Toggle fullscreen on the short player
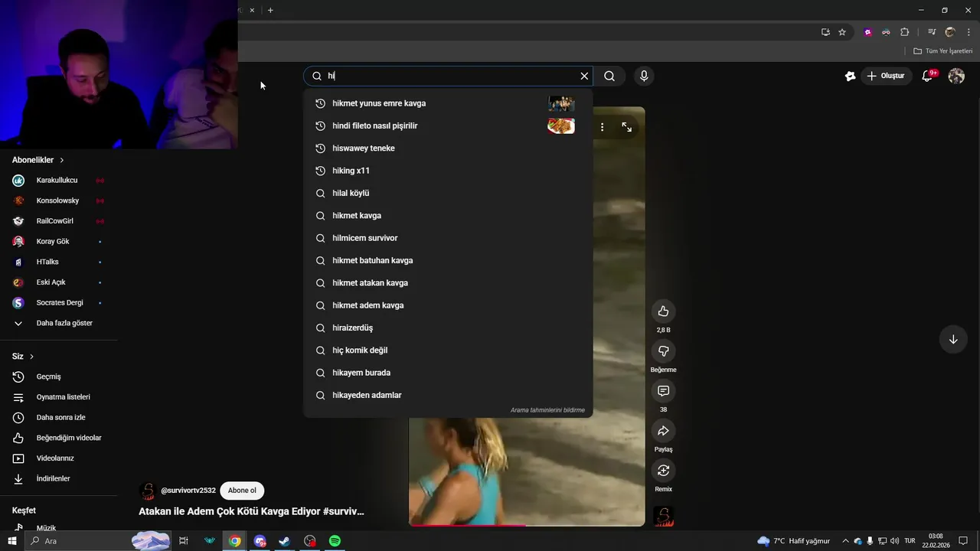This screenshot has height=551, width=980. (626, 127)
